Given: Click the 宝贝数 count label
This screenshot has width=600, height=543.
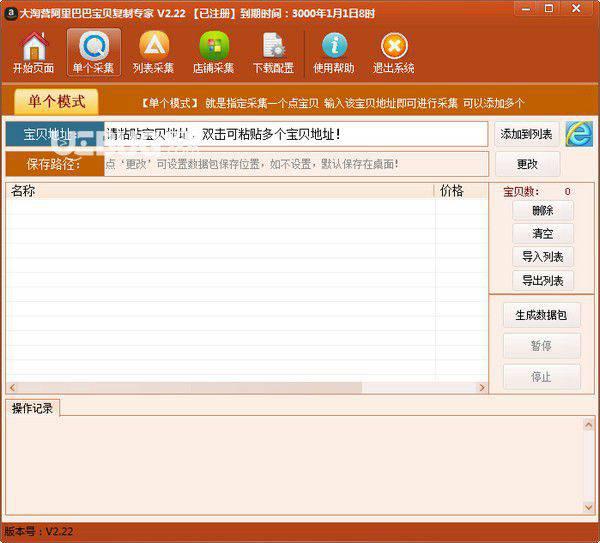Looking at the screenshot, I should point(521,192).
